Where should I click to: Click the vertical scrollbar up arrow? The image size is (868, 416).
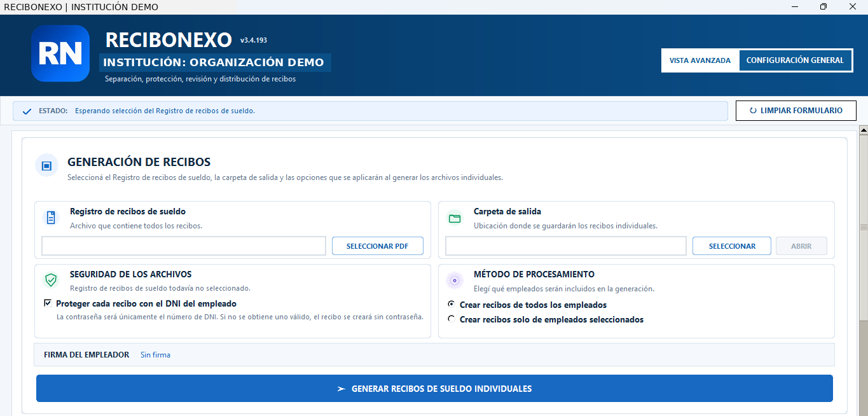864,131
